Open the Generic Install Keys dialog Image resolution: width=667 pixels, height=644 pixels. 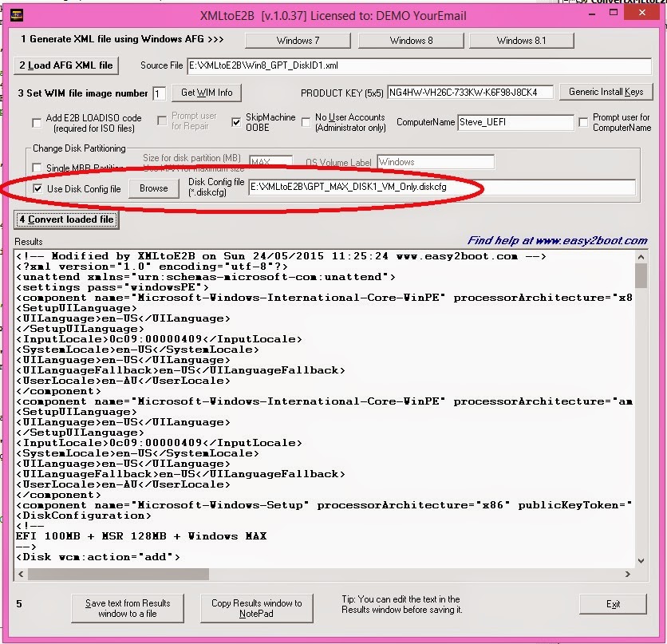tap(606, 92)
